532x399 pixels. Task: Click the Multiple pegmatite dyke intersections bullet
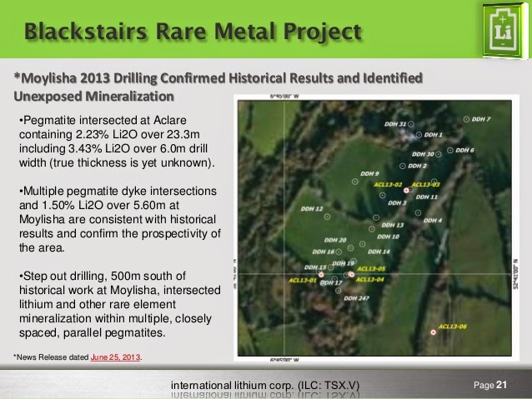click(x=120, y=219)
